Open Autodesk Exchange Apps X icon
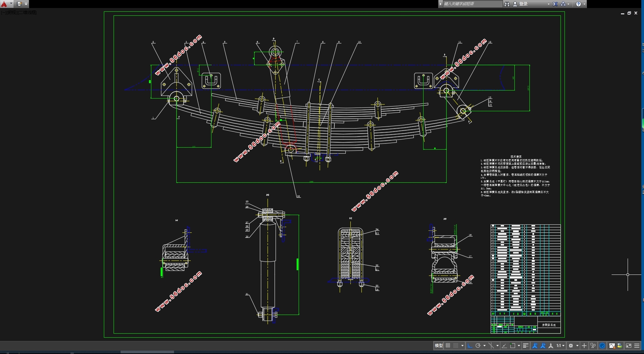The image size is (644, 354). [x=555, y=4]
